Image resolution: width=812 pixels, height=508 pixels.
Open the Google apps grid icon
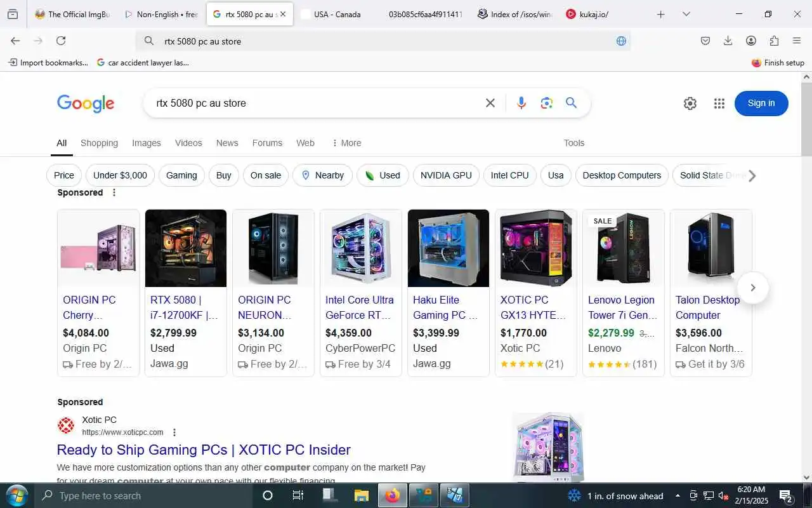tap(719, 104)
